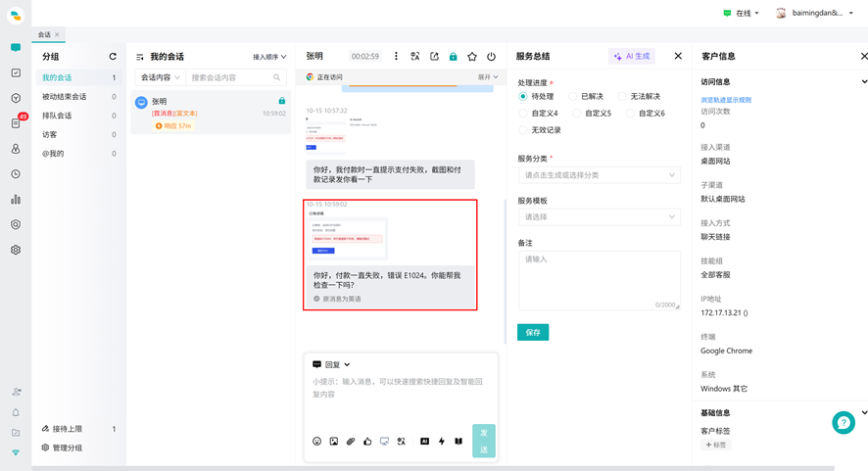Open the 服务分类 dropdown
This screenshot has height=471, width=868.
tap(599, 175)
